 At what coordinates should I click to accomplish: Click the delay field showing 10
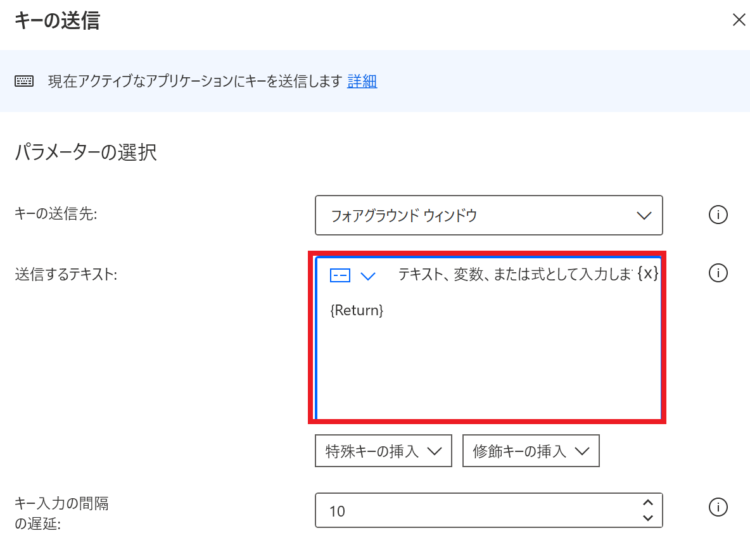tap(489, 510)
